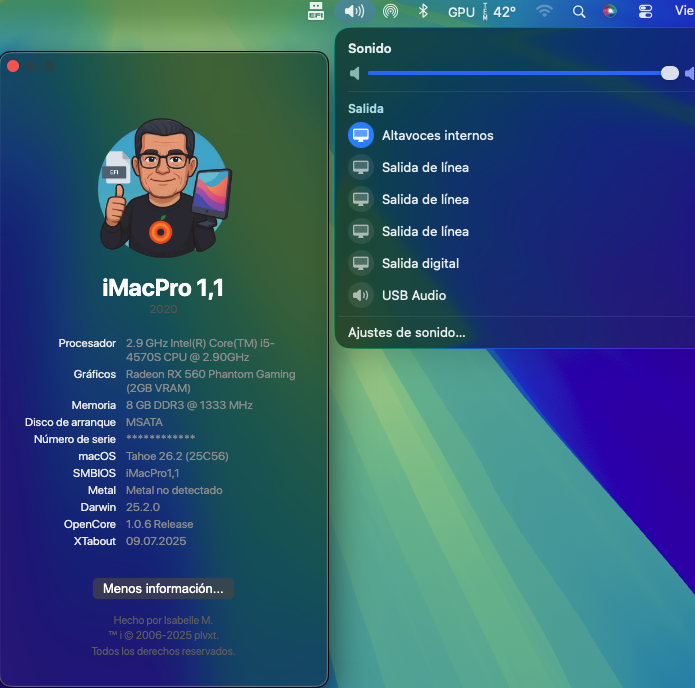The height and width of the screenshot is (688, 695).
Task: Click the SMBIOS value iMacPro1,1
Action: [x=152, y=473]
